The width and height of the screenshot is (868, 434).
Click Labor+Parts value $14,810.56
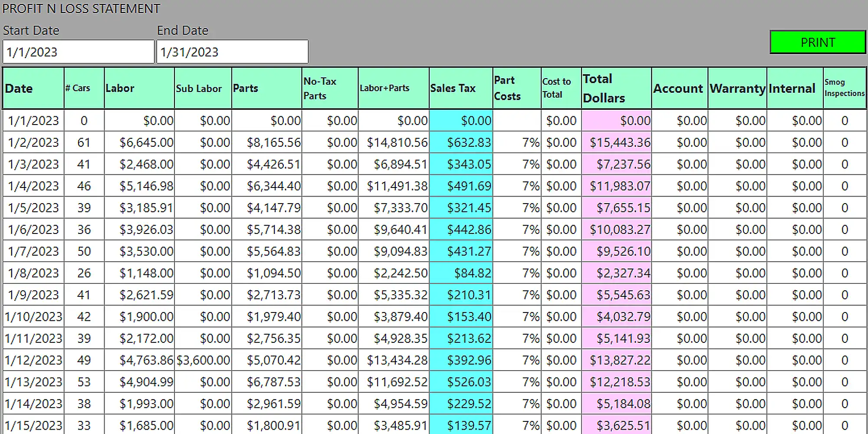(x=394, y=142)
